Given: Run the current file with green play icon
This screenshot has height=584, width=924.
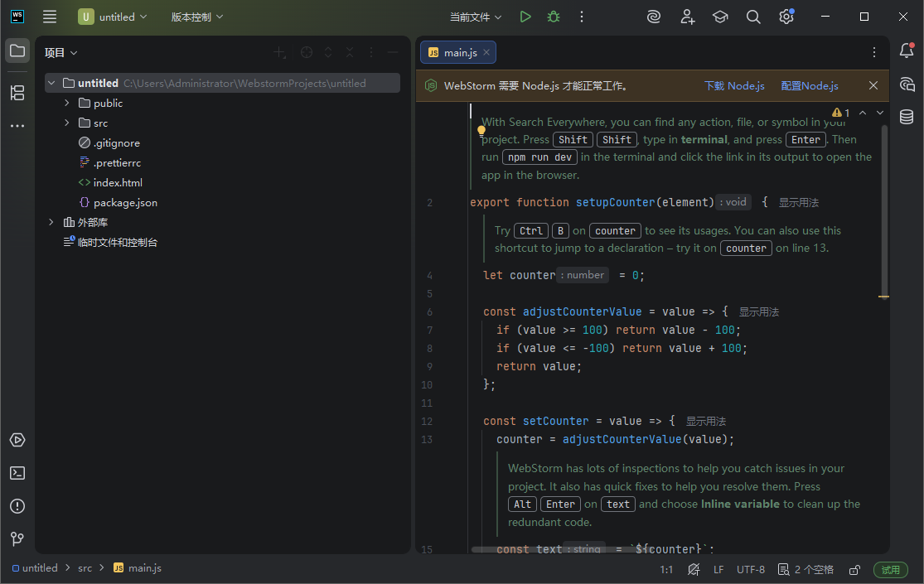Looking at the screenshot, I should tap(525, 16).
